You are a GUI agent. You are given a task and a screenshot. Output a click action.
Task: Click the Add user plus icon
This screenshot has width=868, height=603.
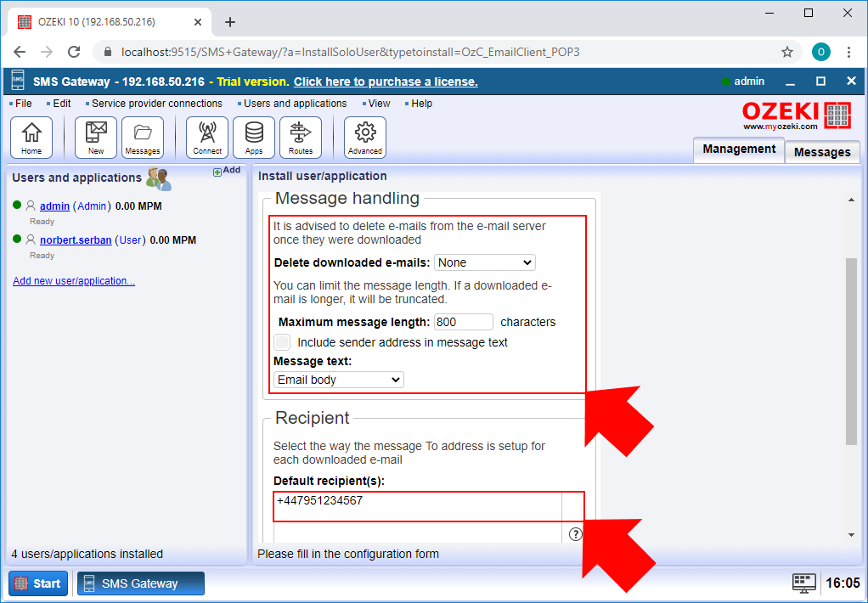coord(217,172)
